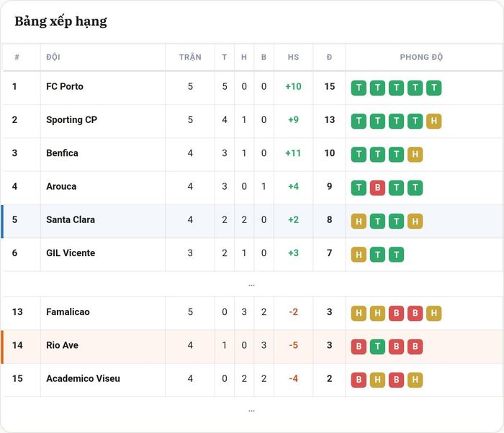
Task: Open the Sporting CP team link
Action: tap(72, 120)
